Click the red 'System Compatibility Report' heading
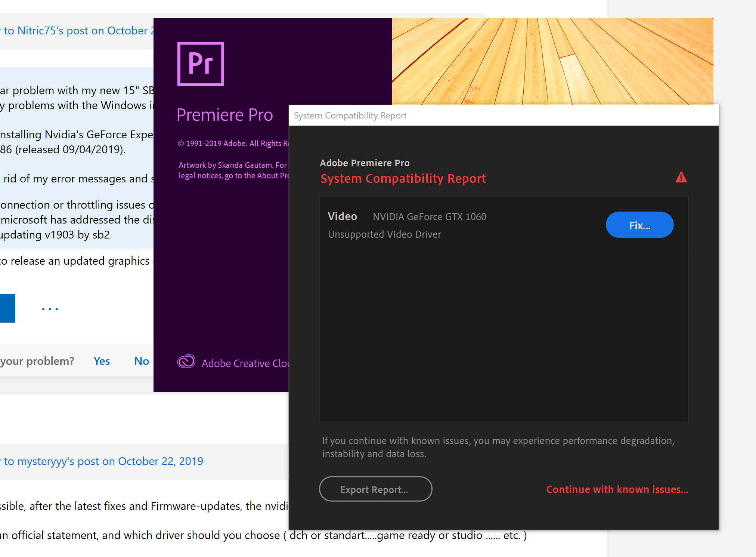The height and width of the screenshot is (557, 756). pos(403,179)
